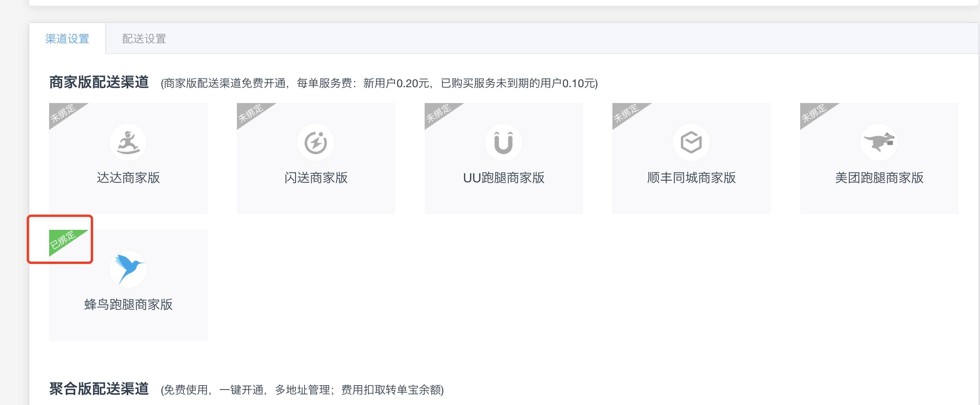This screenshot has height=405, width=980.
Task: Select the 美团跑腿商家版 channel label
Action: [879, 178]
